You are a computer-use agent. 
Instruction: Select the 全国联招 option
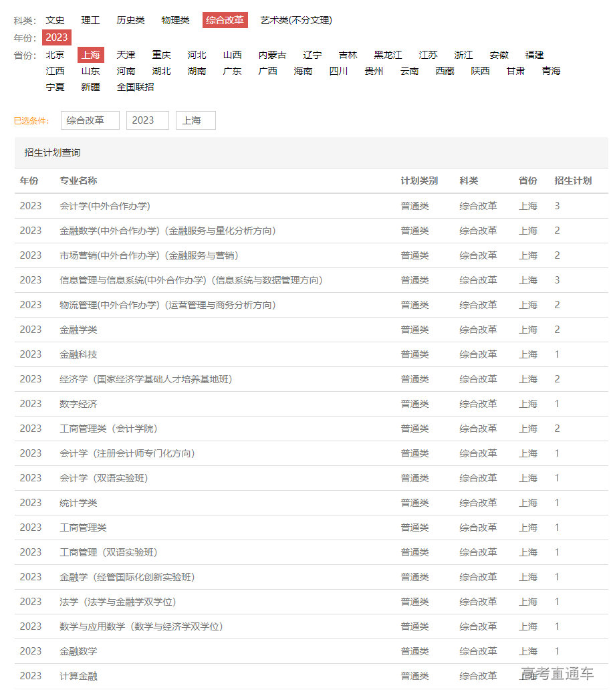point(135,87)
